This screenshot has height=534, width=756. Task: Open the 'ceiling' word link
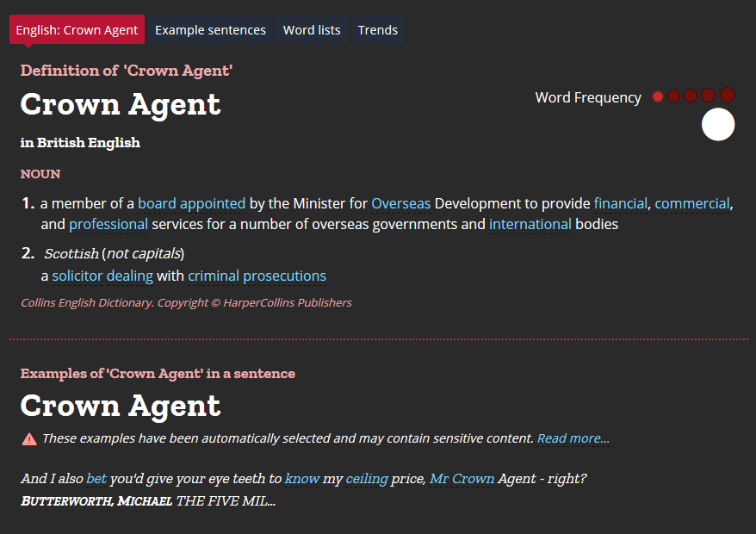coord(367,479)
